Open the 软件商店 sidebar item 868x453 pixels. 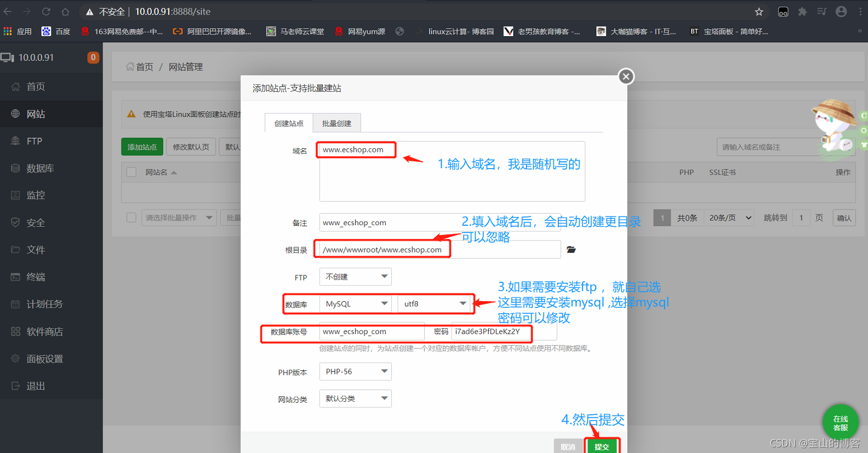(44, 332)
